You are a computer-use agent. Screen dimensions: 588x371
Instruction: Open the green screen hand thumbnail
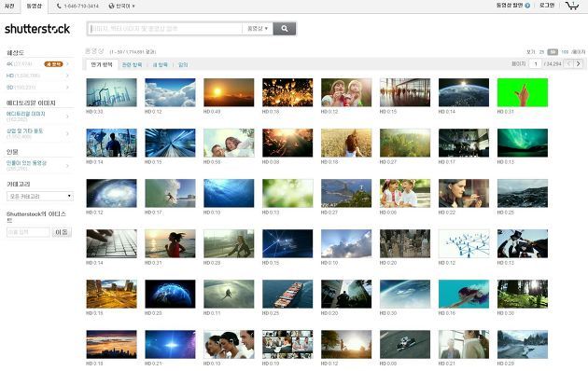tap(523, 92)
